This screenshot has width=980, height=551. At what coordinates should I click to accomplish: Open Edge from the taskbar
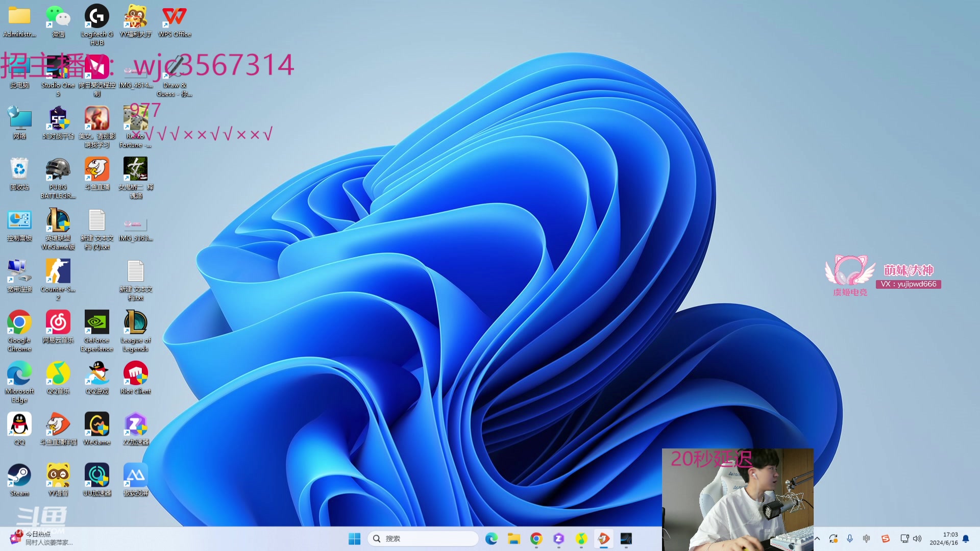coord(492,539)
